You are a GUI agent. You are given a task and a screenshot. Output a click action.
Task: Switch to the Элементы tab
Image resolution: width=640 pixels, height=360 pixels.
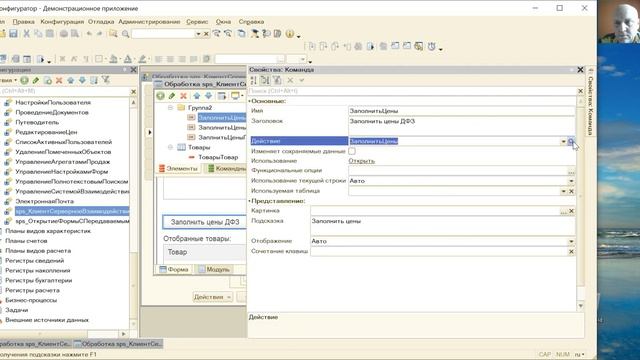point(178,168)
